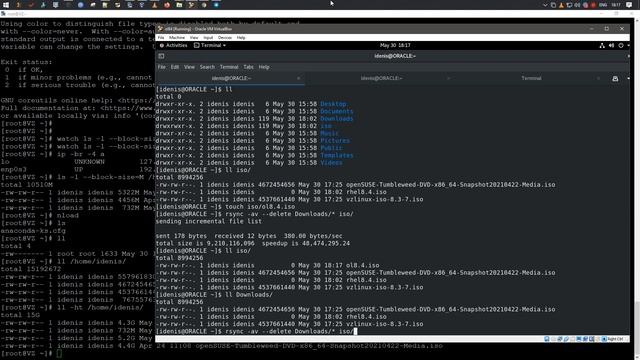Click the PuTTY window title icon

(3, 14)
